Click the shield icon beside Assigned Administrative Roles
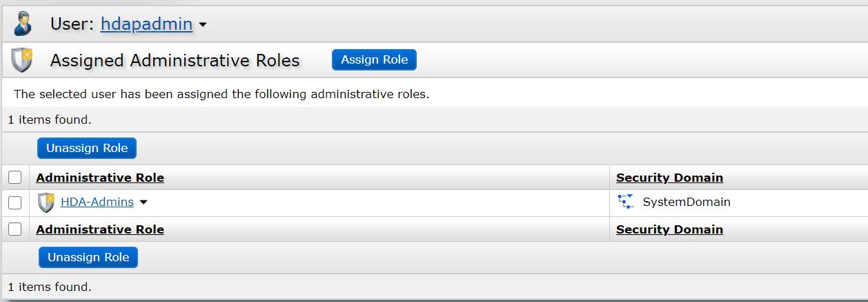 pyautogui.click(x=23, y=60)
